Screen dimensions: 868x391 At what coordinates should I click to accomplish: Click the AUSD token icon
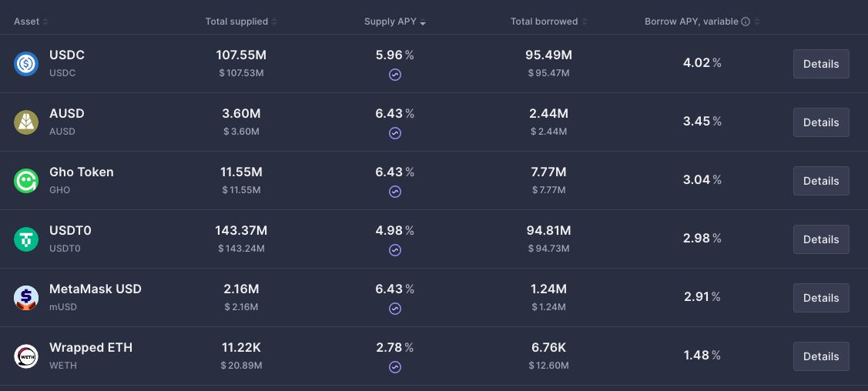(26, 122)
